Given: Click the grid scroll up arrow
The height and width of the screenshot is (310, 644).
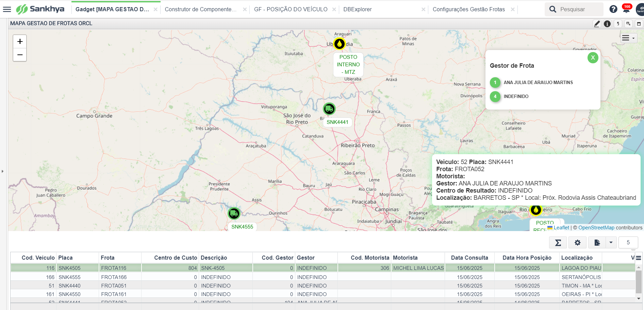Looking at the screenshot, I should tap(639, 267).
